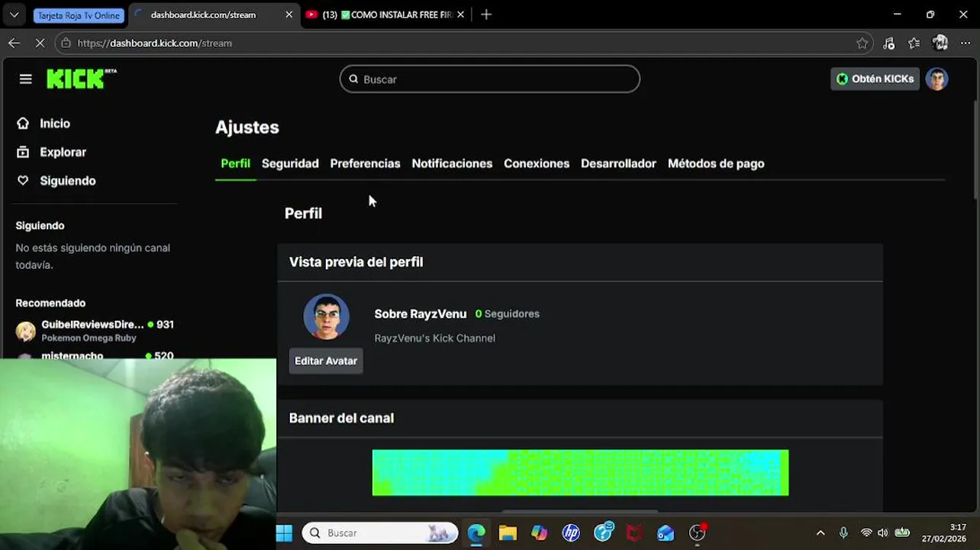The width and height of the screenshot is (980, 550).
Task: Click the page vertical scrollbar
Action: point(975,152)
